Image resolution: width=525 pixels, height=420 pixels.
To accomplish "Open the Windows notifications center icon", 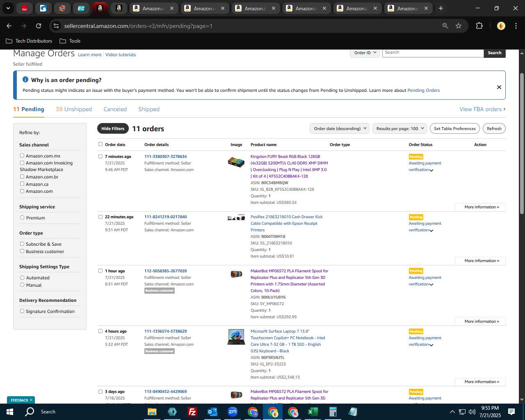I will click(511, 412).
